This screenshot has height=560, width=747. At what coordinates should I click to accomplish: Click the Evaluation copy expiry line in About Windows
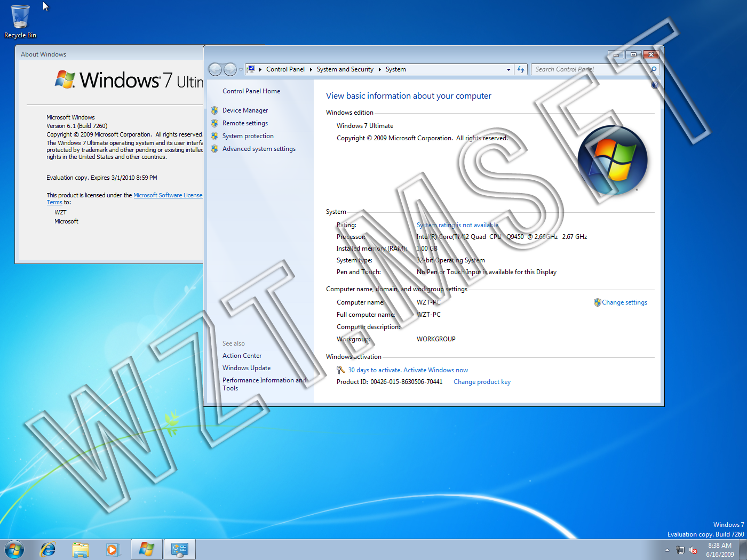click(x=102, y=178)
